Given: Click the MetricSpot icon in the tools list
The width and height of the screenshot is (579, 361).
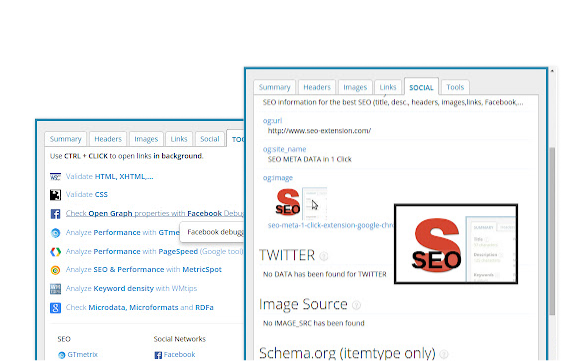Looking at the screenshot, I should click(x=55, y=270).
